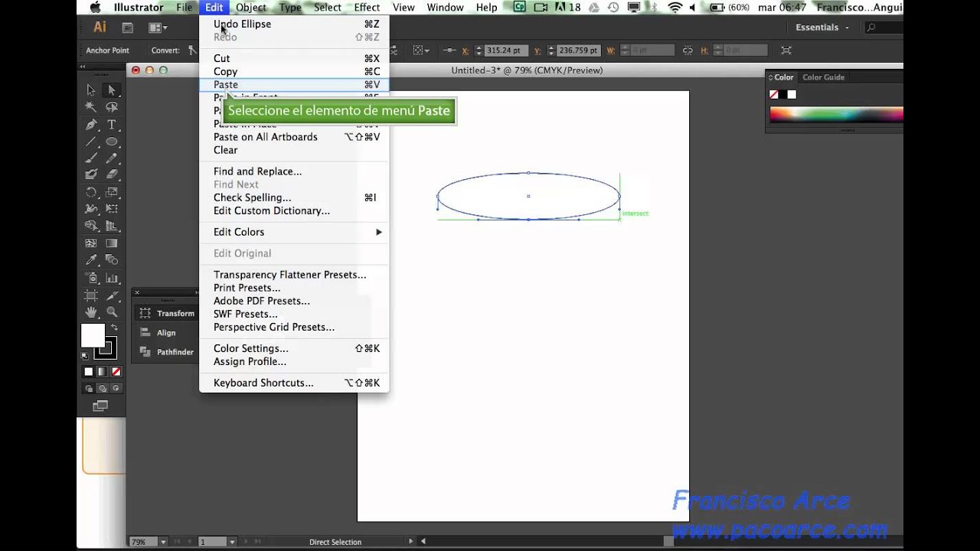Open the status bar Direct Selection arrow
The image size is (980, 551).
click(x=411, y=542)
